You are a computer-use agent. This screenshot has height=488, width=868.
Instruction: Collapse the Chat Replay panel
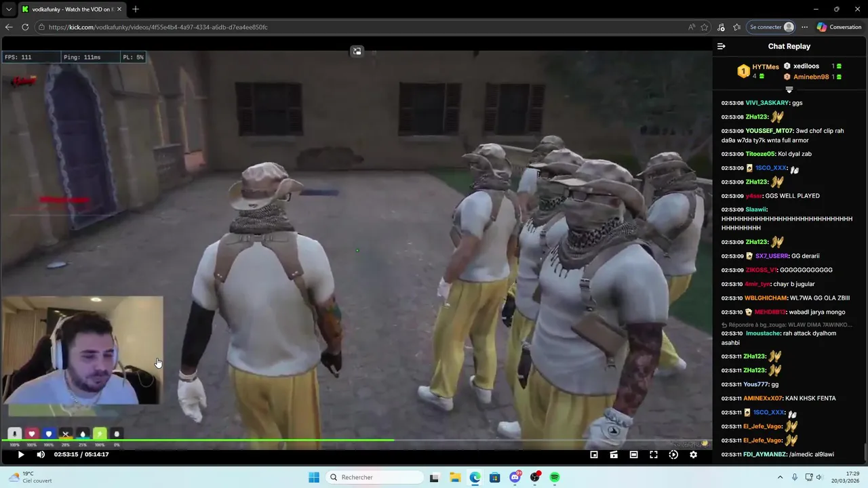(x=721, y=46)
